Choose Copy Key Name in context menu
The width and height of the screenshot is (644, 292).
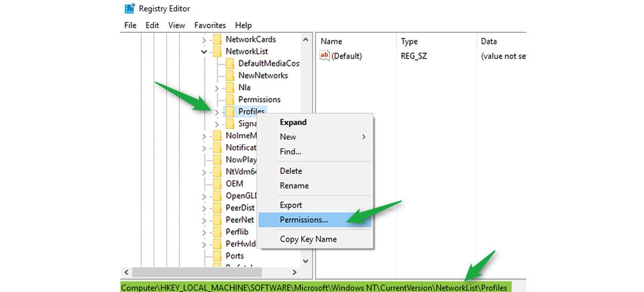315,240
